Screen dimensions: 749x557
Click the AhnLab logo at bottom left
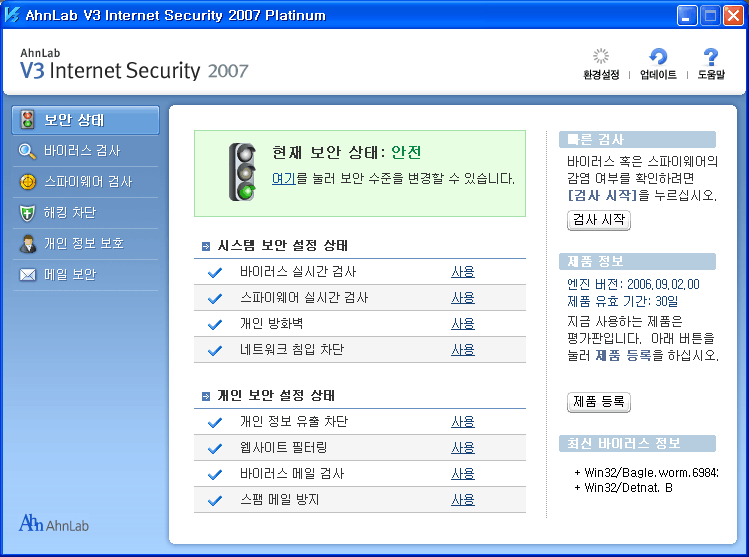coord(54,523)
